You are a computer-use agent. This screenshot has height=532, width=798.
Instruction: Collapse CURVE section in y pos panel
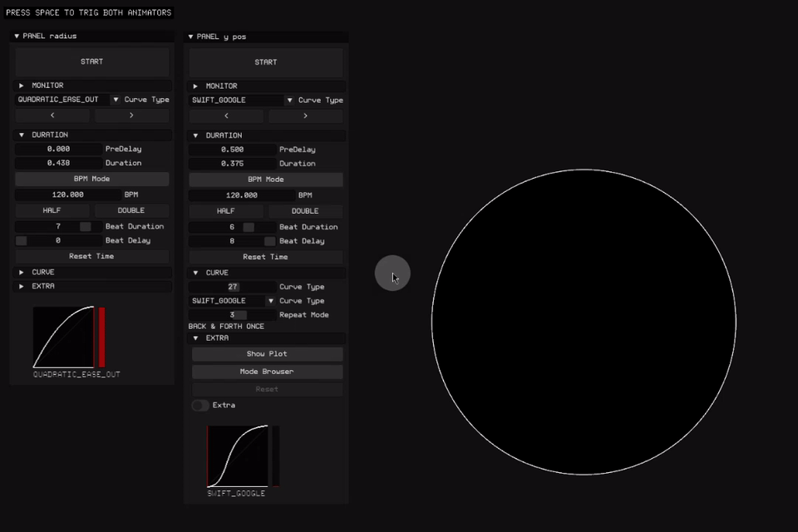[267, 273]
